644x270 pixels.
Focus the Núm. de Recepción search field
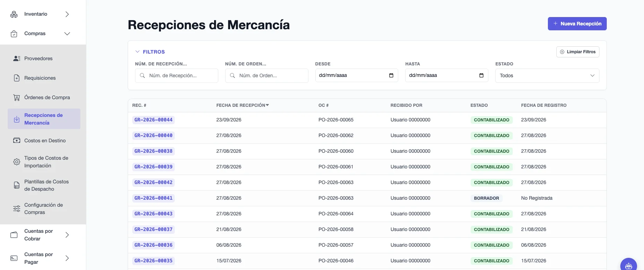pos(176,76)
